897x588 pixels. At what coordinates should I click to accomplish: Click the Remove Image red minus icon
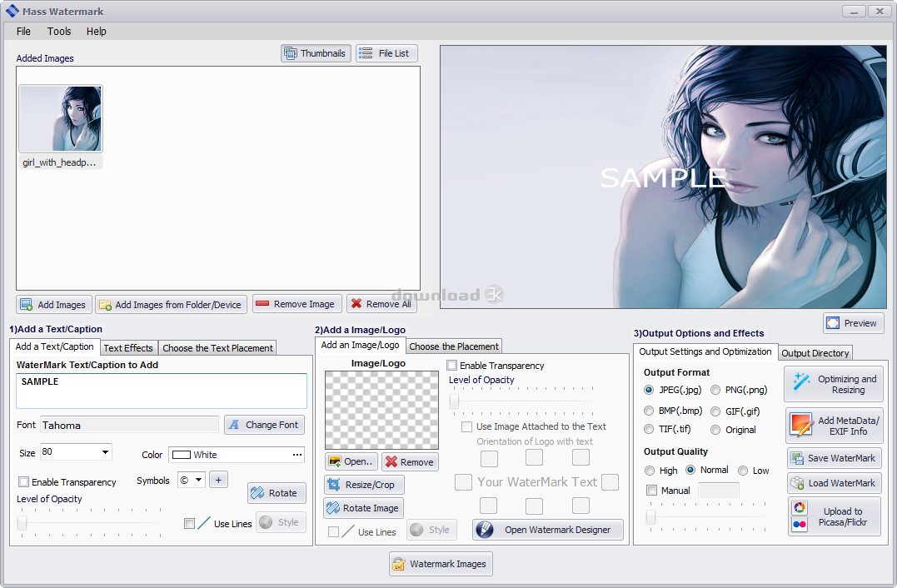click(262, 304)
